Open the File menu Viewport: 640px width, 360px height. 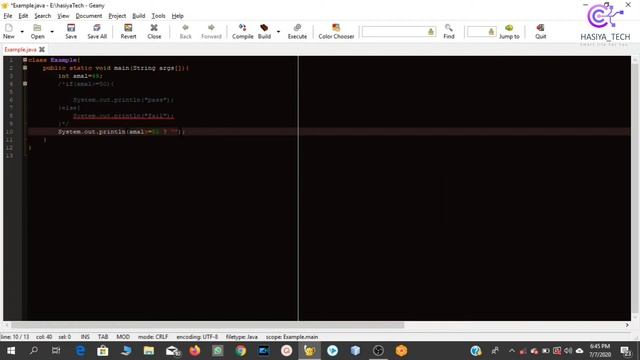click(8, 16)
